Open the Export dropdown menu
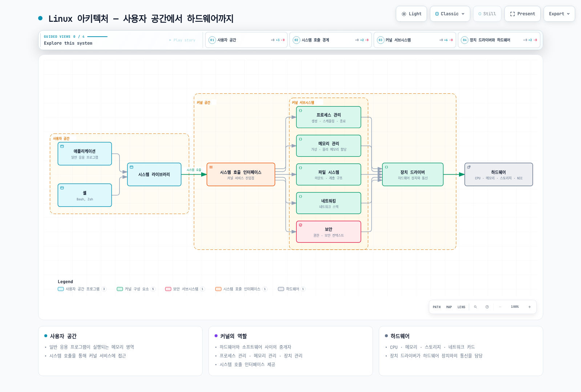The image size is (581, 392). tap(559, 14)
